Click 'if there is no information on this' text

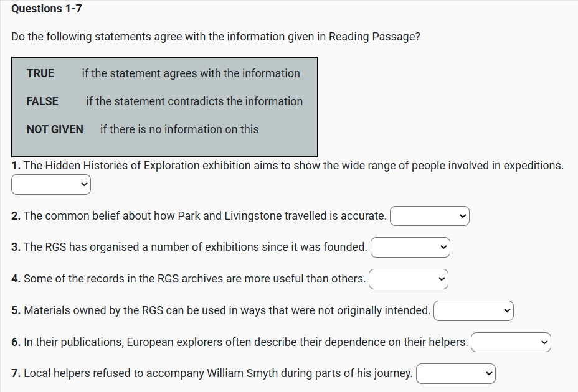coord(179,129)
